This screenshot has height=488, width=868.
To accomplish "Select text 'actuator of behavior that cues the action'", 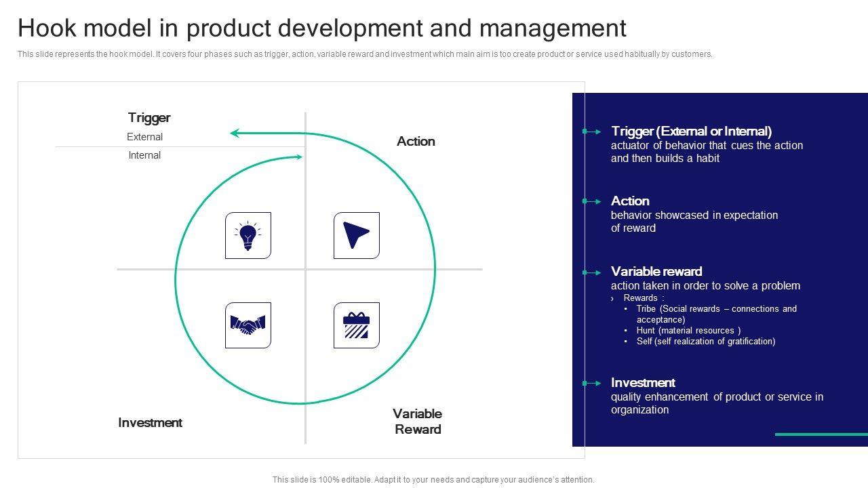I will [x=707, y=145].
